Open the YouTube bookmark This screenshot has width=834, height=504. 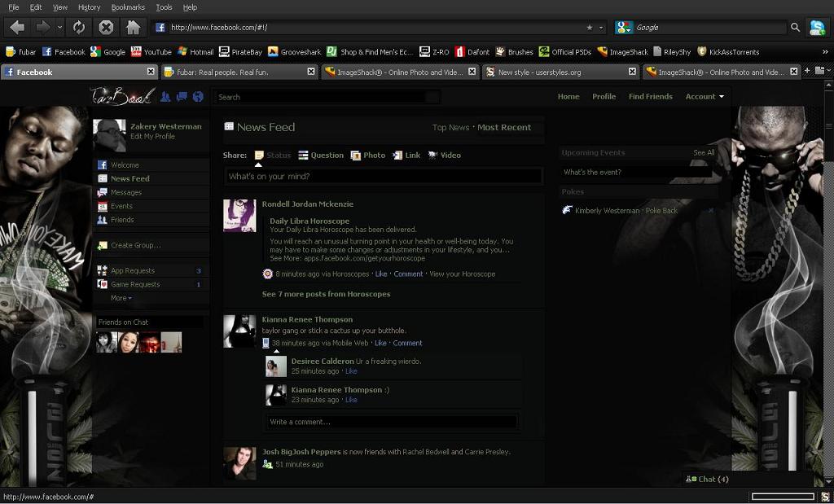click(151, 51)
